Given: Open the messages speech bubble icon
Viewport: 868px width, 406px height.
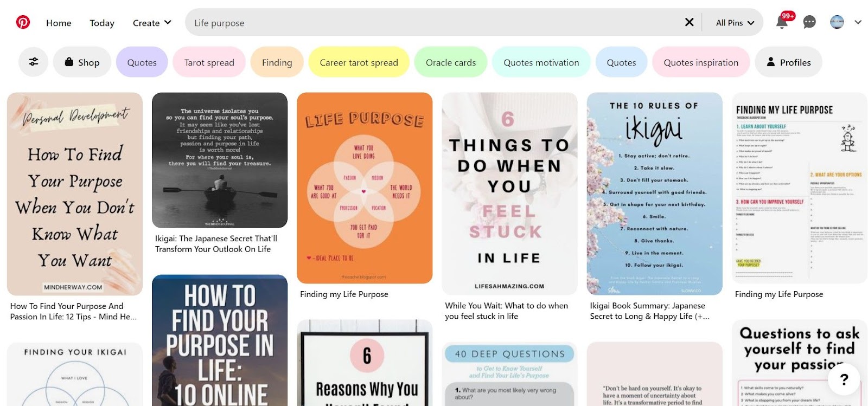Looking at the screenshot, I should (x=809, y=22).
